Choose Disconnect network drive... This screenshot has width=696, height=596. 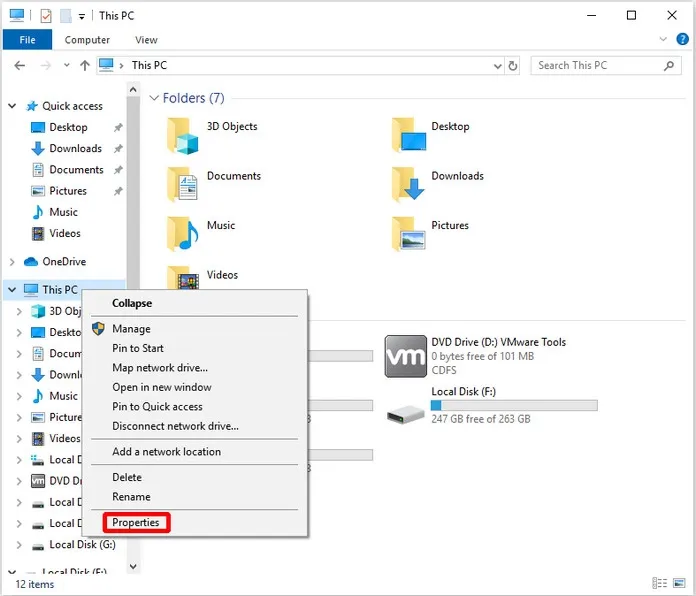pyautogui.click(x=175, y=426)
